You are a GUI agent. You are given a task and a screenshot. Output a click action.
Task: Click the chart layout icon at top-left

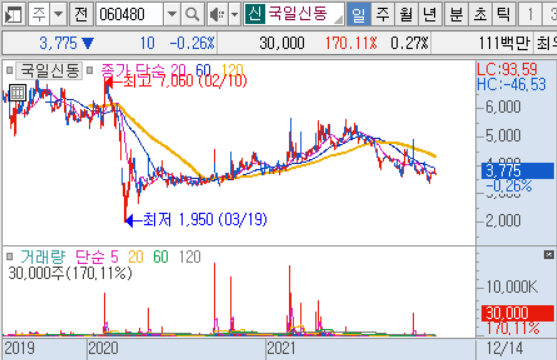pos(13,15)
